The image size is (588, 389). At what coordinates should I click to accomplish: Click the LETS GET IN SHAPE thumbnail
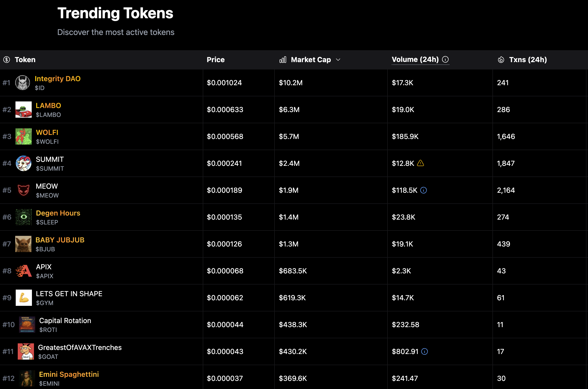tap(24, 298)
